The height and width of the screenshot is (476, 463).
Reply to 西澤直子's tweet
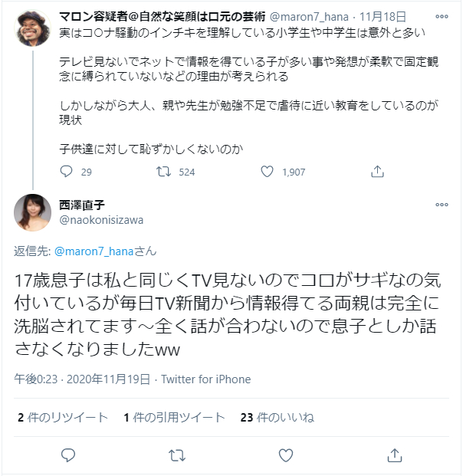coord(68,455)
